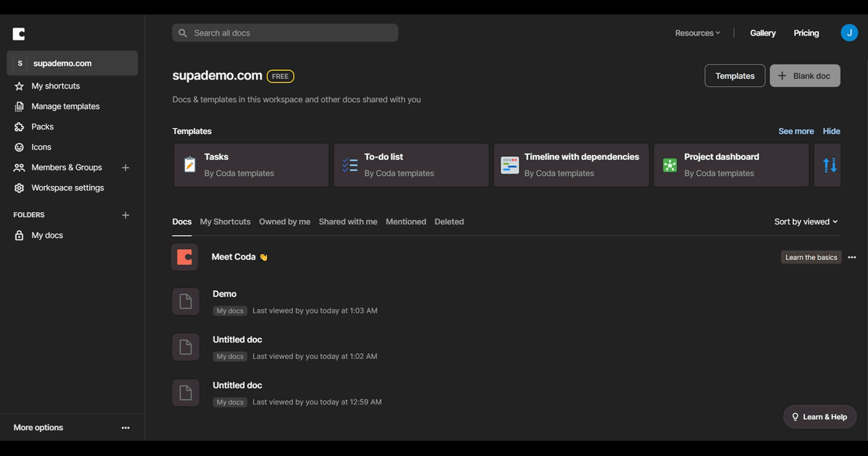The height and width of the screenshot is (456, 868).
Task: Click the Learn the basics button
Action: (x=811, y=257)
